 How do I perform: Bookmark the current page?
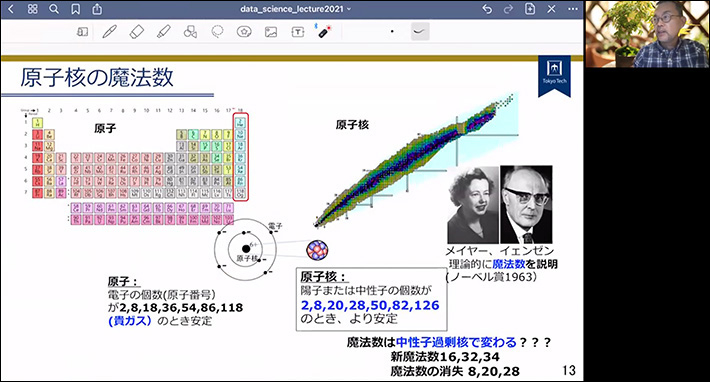76,9
